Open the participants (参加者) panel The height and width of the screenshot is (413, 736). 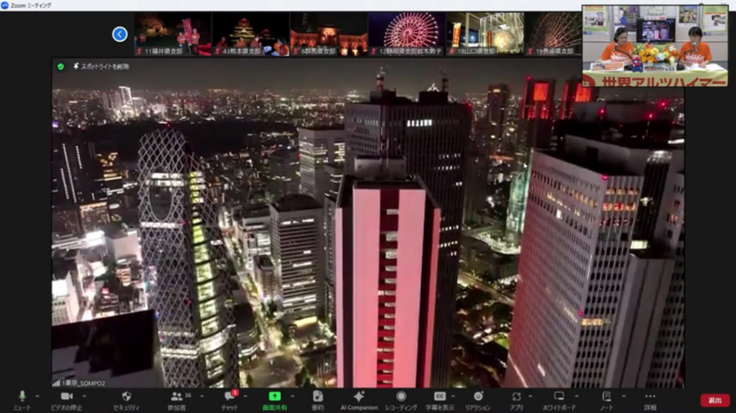176,397
